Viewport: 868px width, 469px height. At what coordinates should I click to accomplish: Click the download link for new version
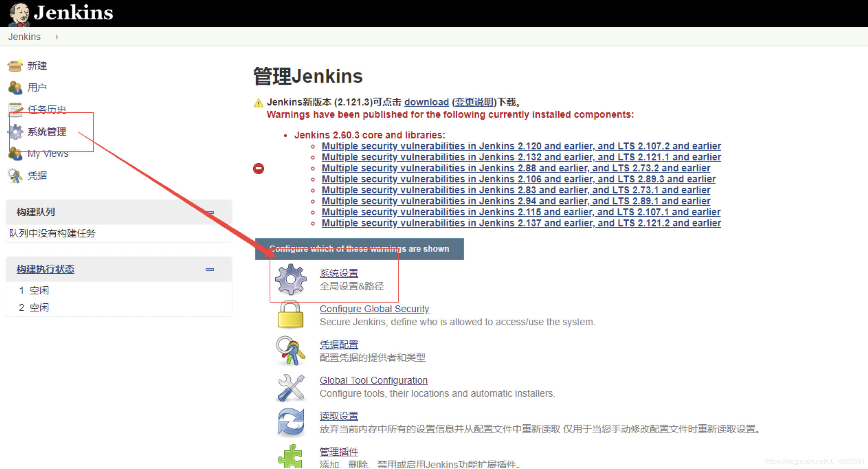click(x=426, y=102)
